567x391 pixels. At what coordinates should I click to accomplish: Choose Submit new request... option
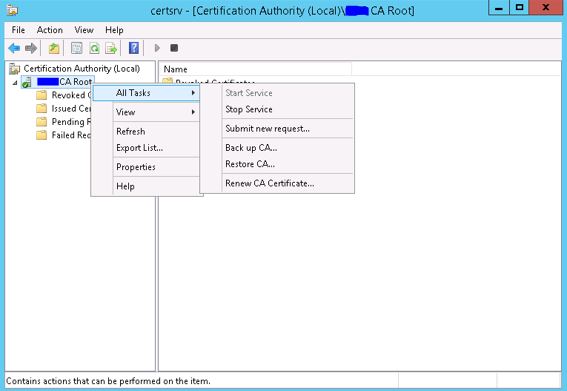pyautogui.click(x=277, y=128)
